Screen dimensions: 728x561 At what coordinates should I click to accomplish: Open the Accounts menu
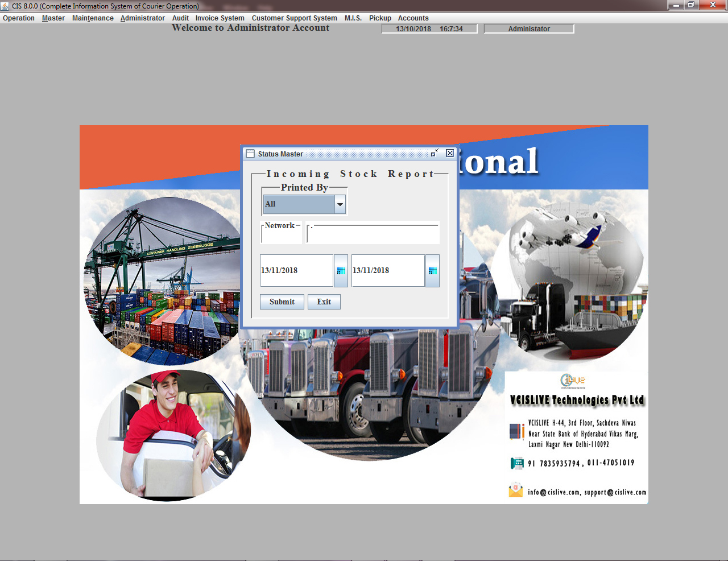(413, 18)
